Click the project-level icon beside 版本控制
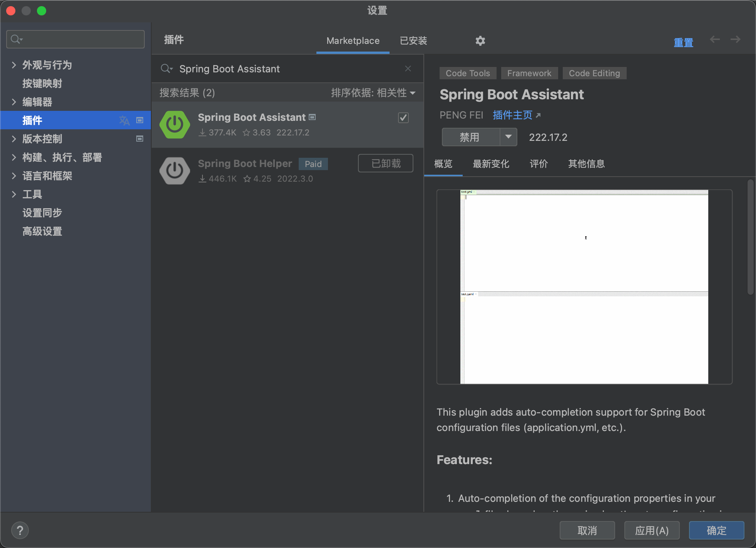Image resolution: width=756 pixels, height=548 pixels. point(140,139)
